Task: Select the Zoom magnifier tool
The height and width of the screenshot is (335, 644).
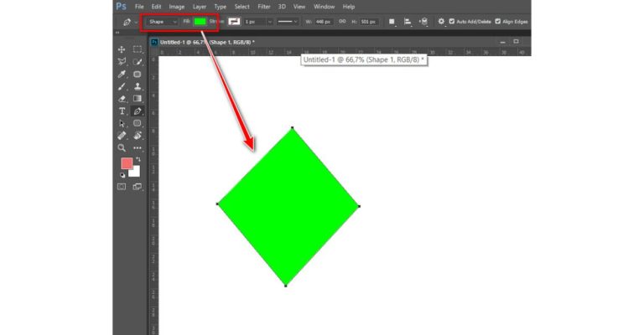Action: click(122, 147)
